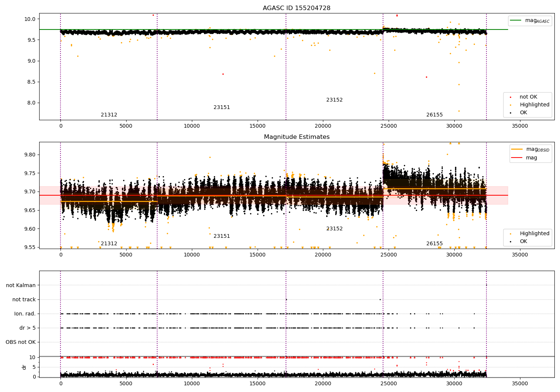560x392 pixels.
Task: Click the 20000 tick under Magnitude Estimates panel
Action: (x=323, y=255)
